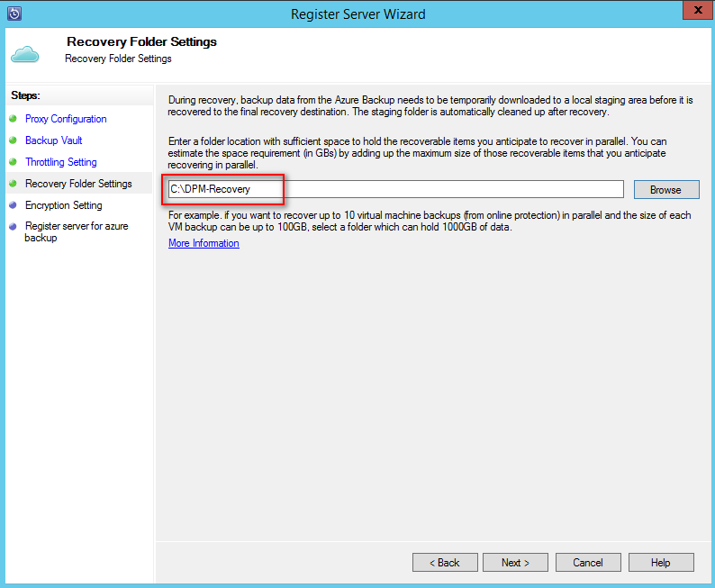Go to the Backup Vault step

click(54, 140)
